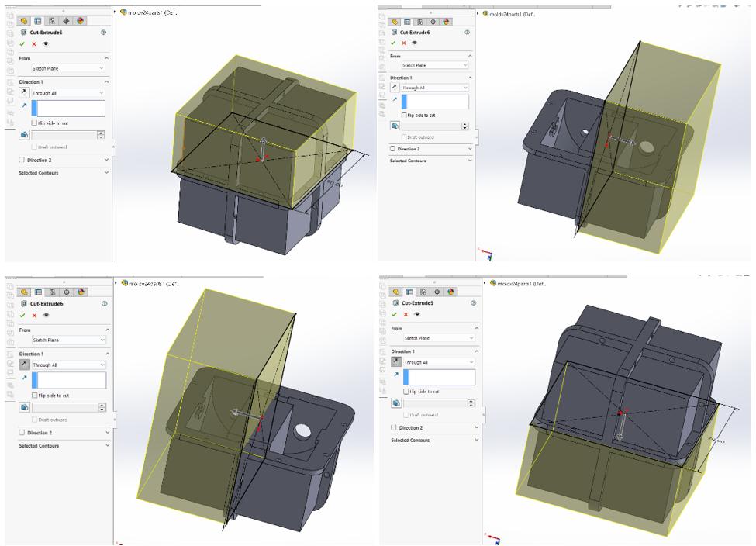Click Draft On/Off icon, lower-right screenshot
Screen dimensions: 756x546
tap(396, 403)
